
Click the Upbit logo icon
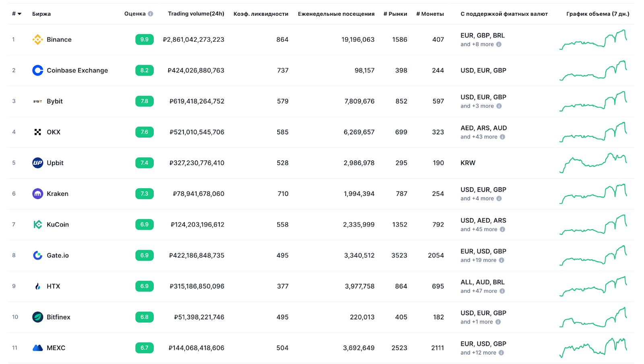(37, 163)
